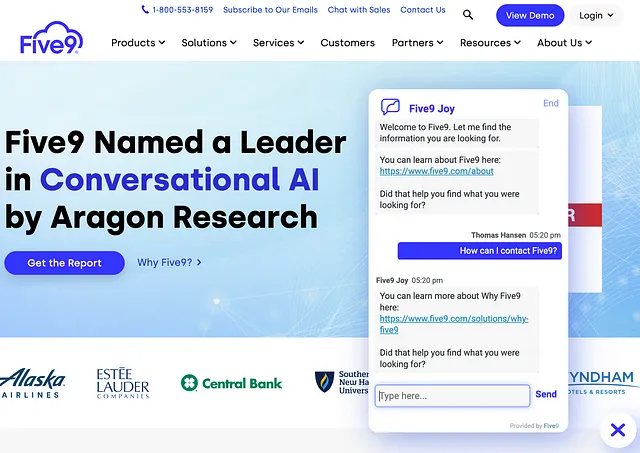
Task: Expand the Resources menu
Action: [x=490, y=42]
